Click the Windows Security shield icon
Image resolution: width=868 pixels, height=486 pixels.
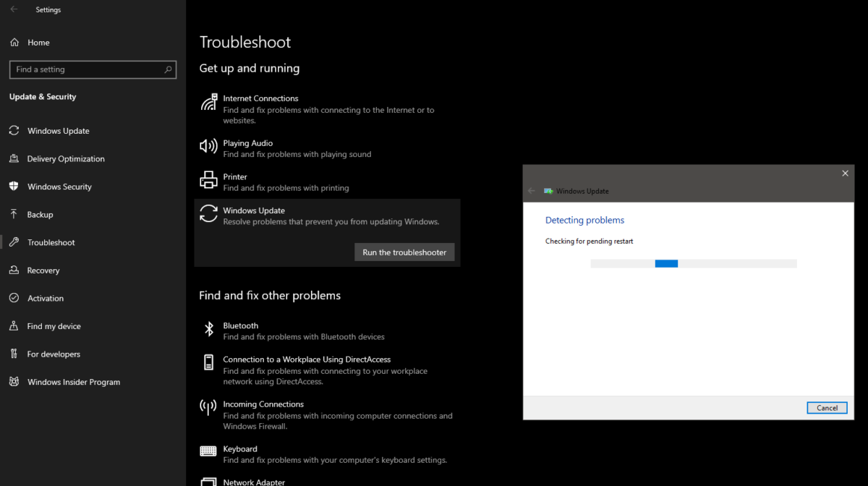14,186
